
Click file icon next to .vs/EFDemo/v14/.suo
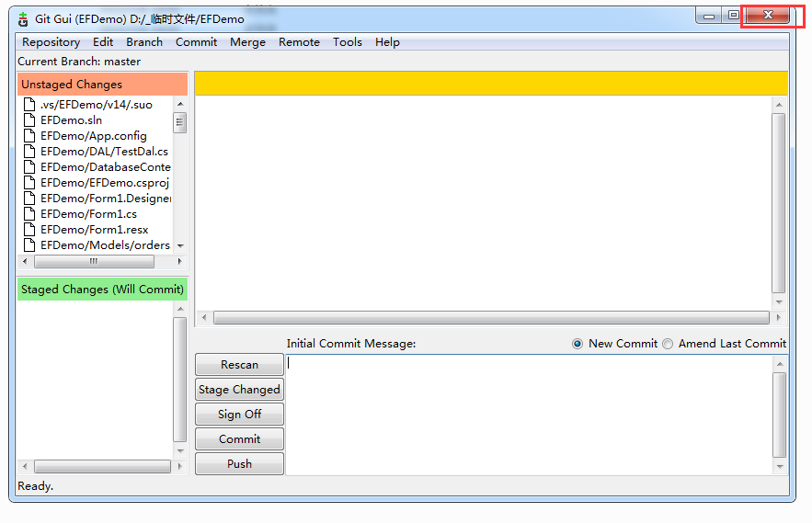click(x=29, y=105)
